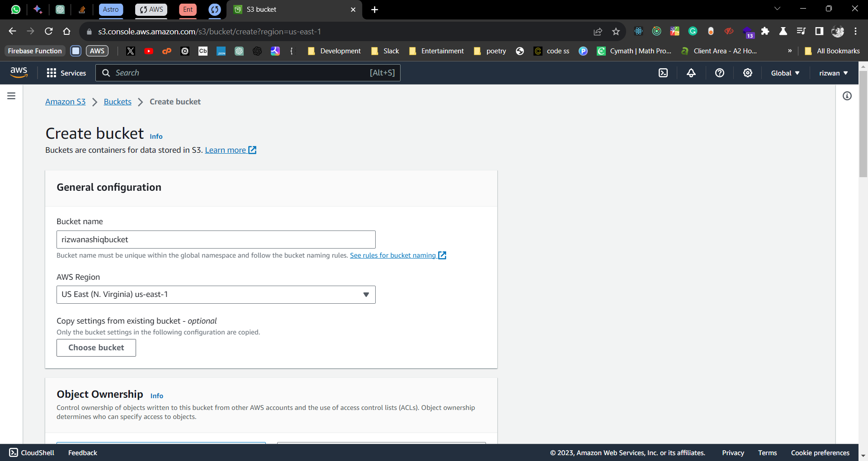Open the Cymath Math Pro bookmark
The width and height of the screenshot is (868, 461).
click(634, 51)
